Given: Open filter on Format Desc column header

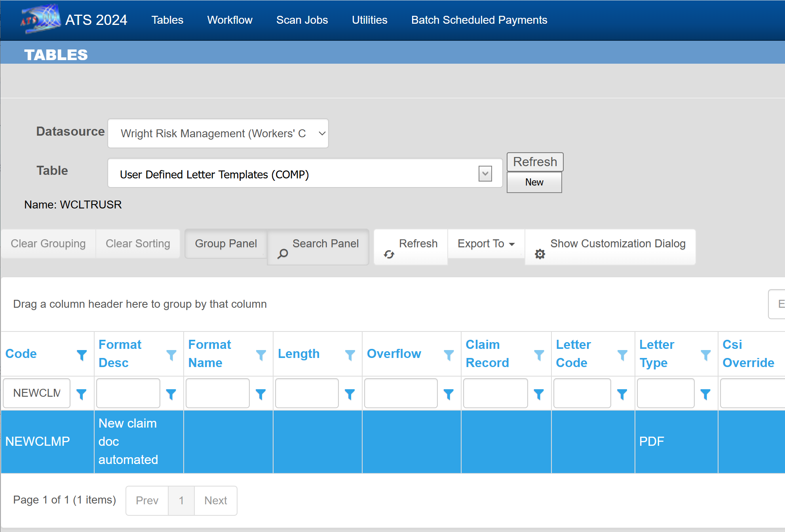Looking at the screenshot, I should point(171,355).
